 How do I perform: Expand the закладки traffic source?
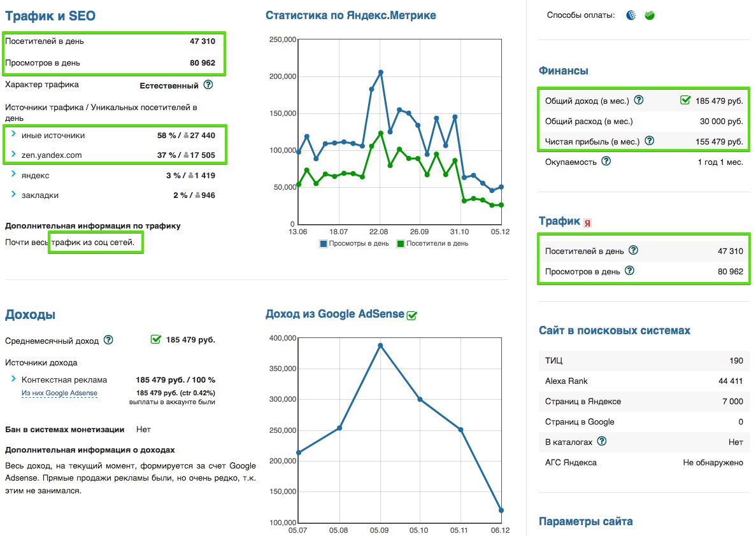pyautogui.click(x=13, y=194)
